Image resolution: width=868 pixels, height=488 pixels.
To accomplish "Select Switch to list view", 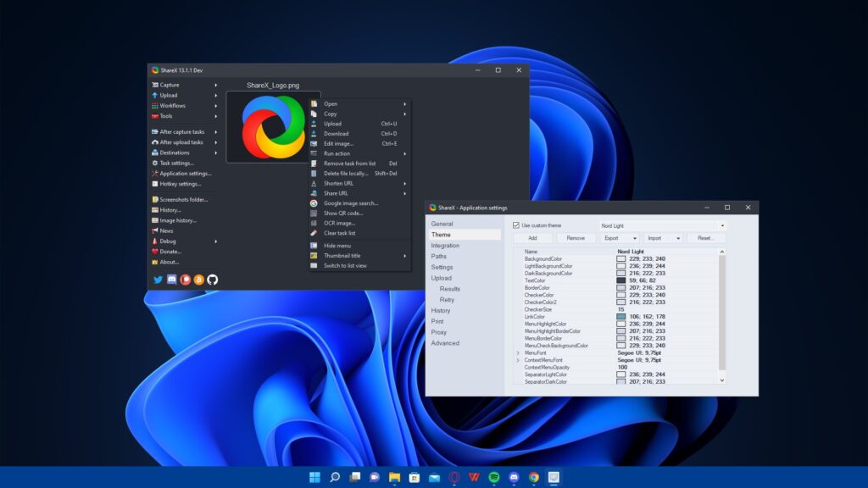I will [x=359, y=266].
